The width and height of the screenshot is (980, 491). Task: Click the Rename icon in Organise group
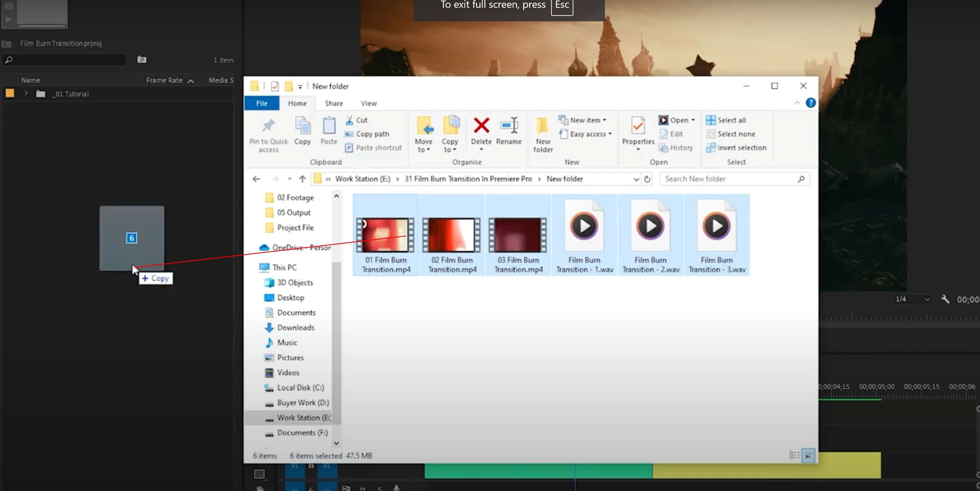pyautogui.click(x=509, y=126)
